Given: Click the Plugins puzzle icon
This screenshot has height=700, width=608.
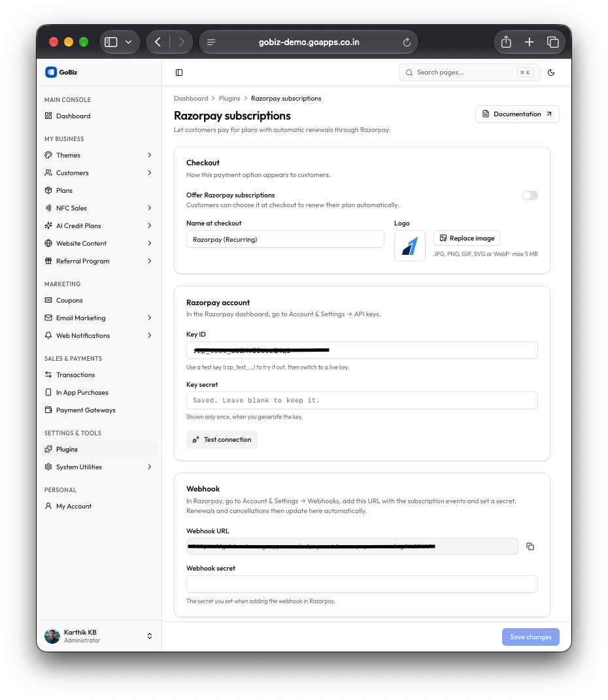Looking at the screenshot, I should [48, 449].
